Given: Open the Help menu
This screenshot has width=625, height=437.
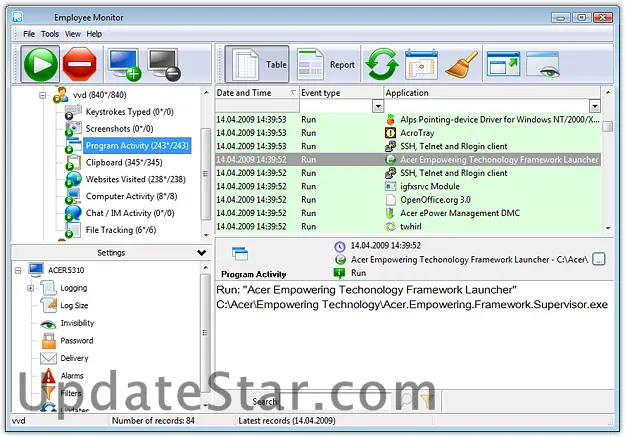Looking at the screenshot, I should [94, 34].
